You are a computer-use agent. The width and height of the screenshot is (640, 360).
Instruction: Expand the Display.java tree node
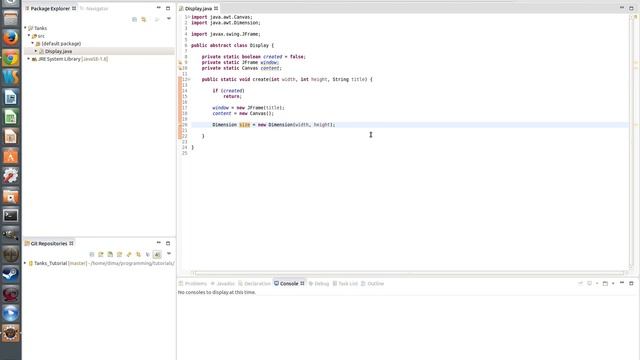(36, 51)
